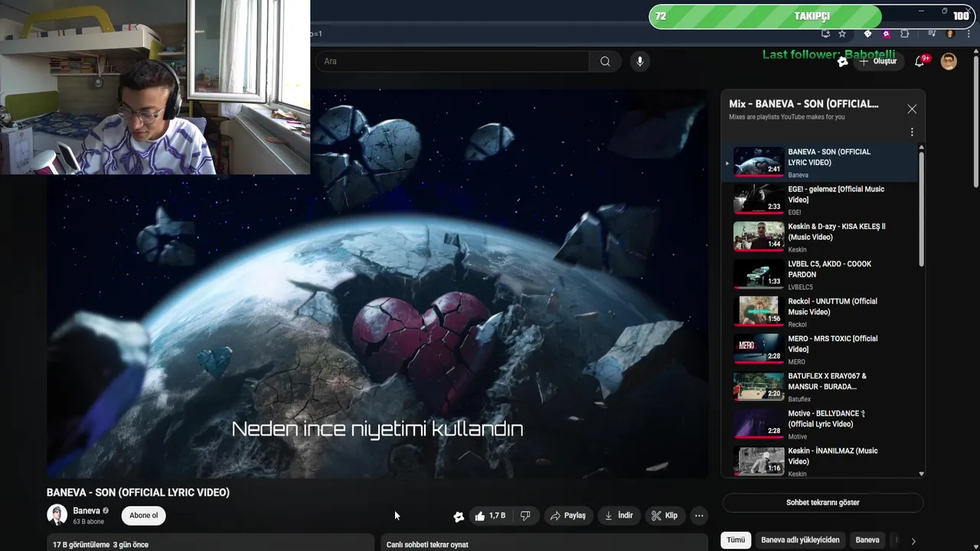The image size is (980, 551).
Task: Play Keskin - İNANILMAZ music video
Action: [x=819, y=461]
